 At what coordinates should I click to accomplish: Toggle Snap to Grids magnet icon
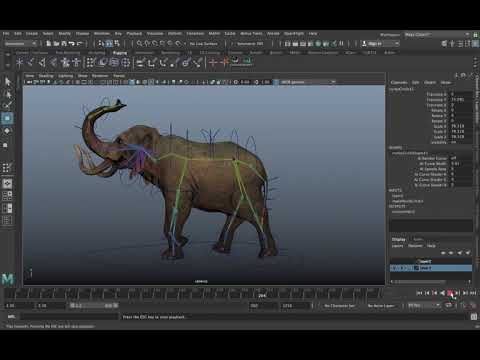tap(140, 43)
